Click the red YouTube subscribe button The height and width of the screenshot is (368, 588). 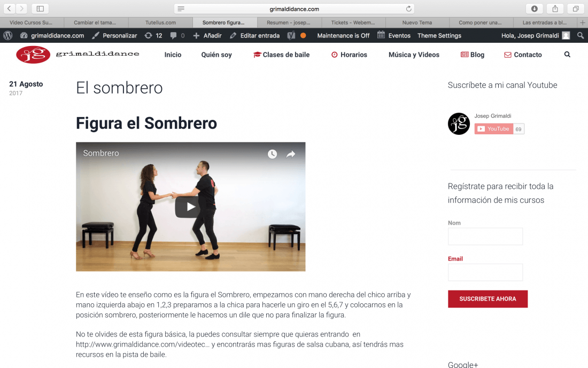[x=493, y=129]
